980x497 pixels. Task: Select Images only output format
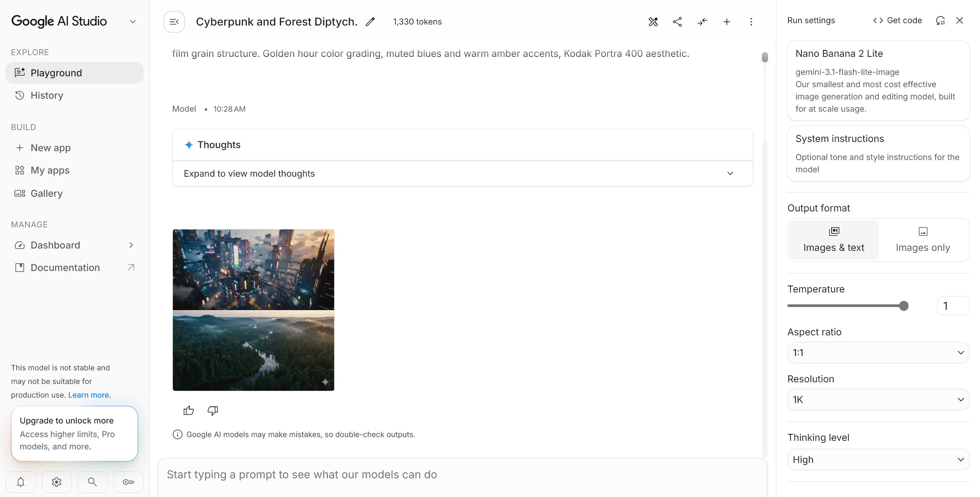922,240
